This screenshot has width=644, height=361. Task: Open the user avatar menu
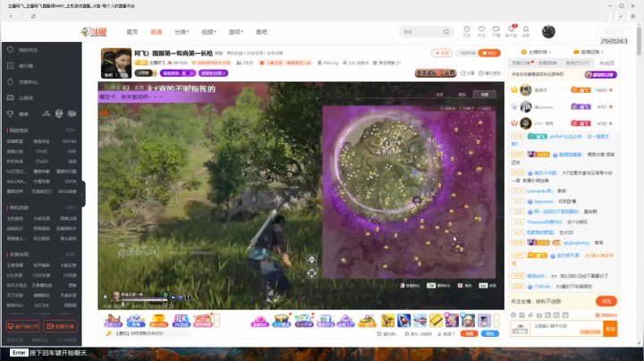click(x=548, y=31)
